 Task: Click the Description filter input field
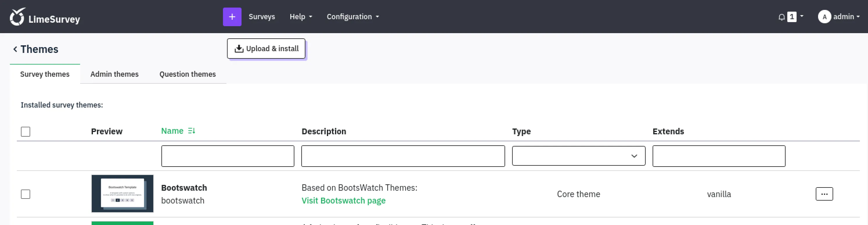click(403, 156)
